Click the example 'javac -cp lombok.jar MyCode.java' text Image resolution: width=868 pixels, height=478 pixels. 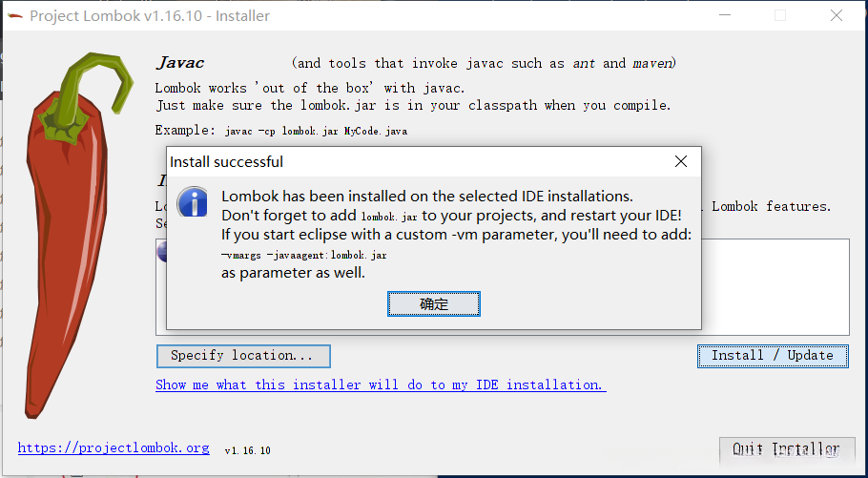click(x=316, y=132)
